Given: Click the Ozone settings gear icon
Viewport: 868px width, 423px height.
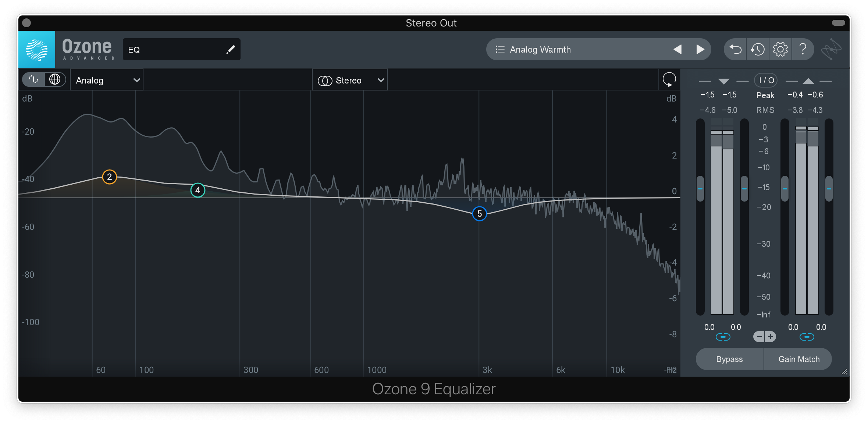Looking at the screenshot, I should pyautogui.click(x=779, y=49).
